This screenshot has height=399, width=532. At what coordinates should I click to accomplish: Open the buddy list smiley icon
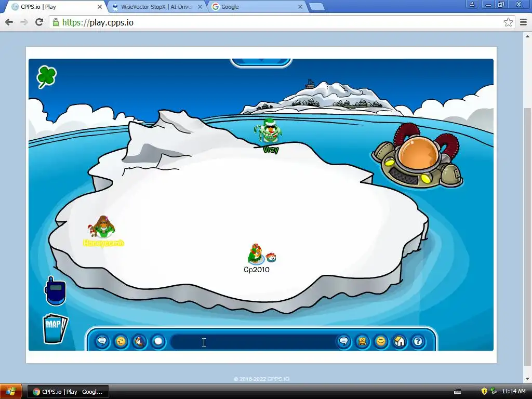381,341
